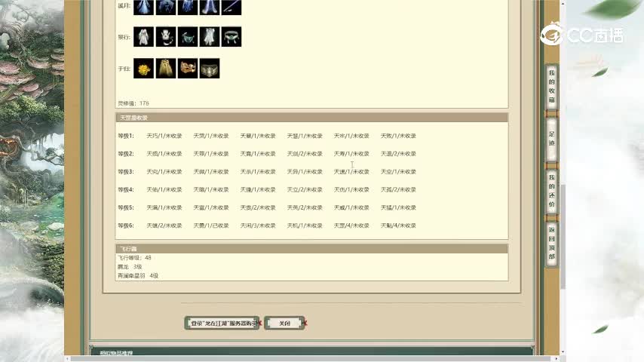This screenshot has height=362, width=644.
Task: Click the 天立/2/未收录 entry
Action: tap(305, 189)
